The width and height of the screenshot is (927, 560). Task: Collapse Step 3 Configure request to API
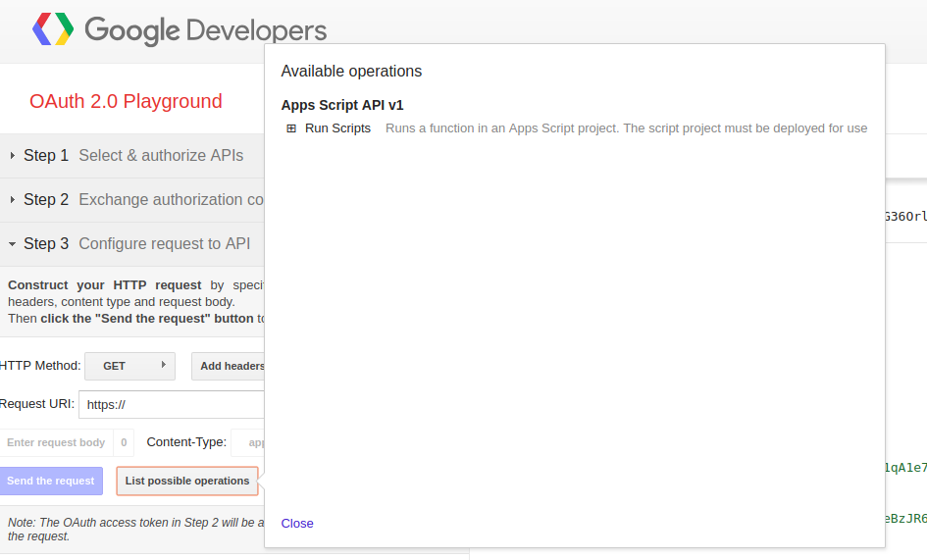pyautogui.click(x=131, y=243)
